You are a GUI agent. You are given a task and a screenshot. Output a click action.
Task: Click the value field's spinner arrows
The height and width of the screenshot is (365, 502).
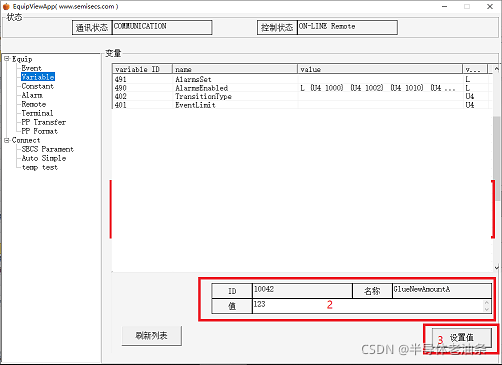(x=487, y=306)
